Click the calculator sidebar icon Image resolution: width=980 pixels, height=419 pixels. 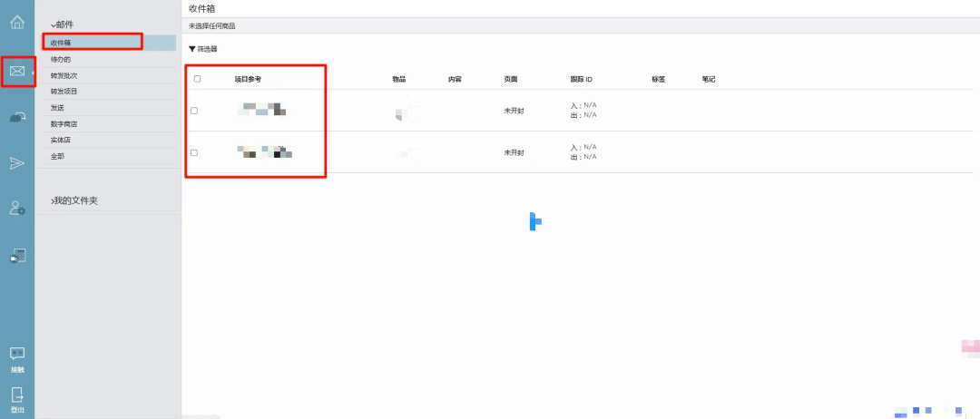(x=17, y=256)
